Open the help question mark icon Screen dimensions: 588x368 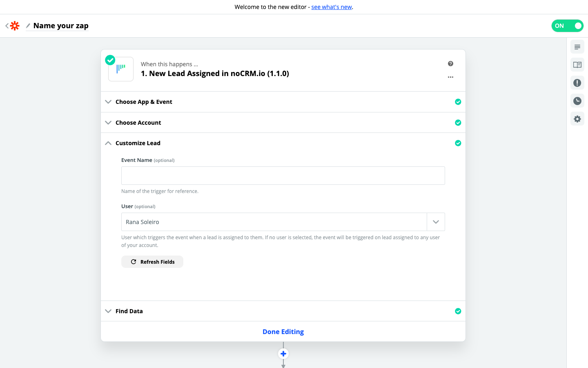pyautogui.click(x=450, y=64)
